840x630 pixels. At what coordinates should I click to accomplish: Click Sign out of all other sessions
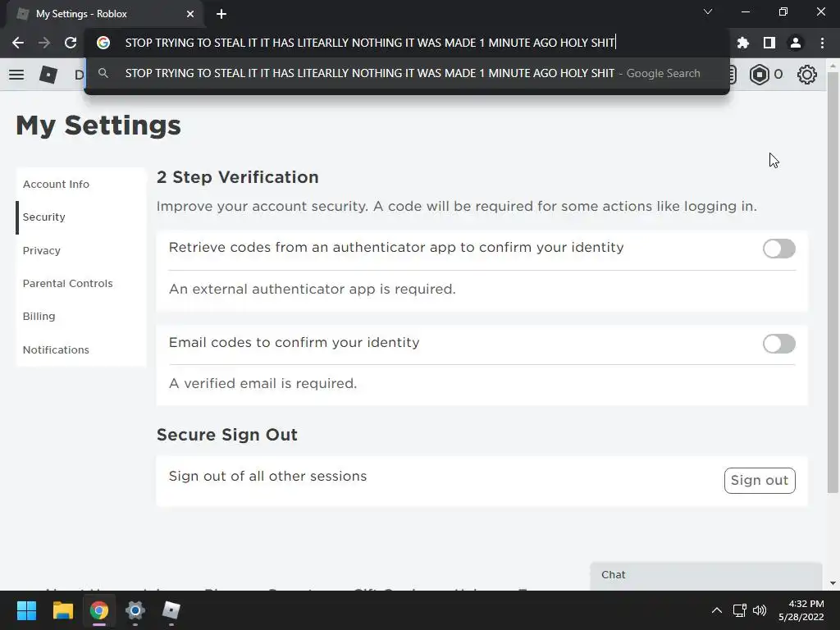(759, 481)
